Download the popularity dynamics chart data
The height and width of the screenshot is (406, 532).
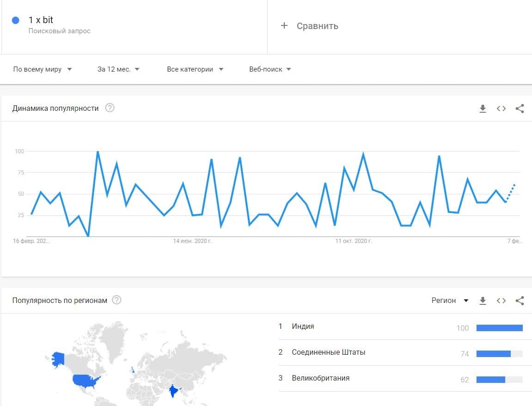pos(483,109)
